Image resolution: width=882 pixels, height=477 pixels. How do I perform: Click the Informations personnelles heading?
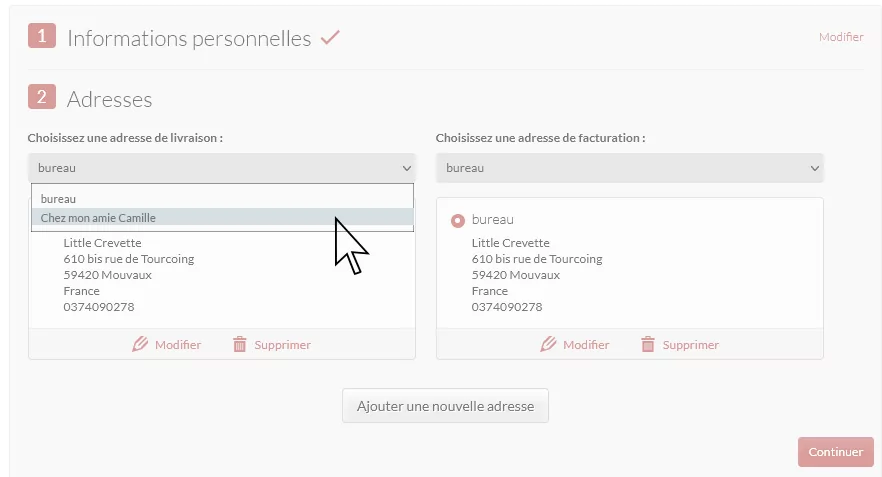coord(189,38)
